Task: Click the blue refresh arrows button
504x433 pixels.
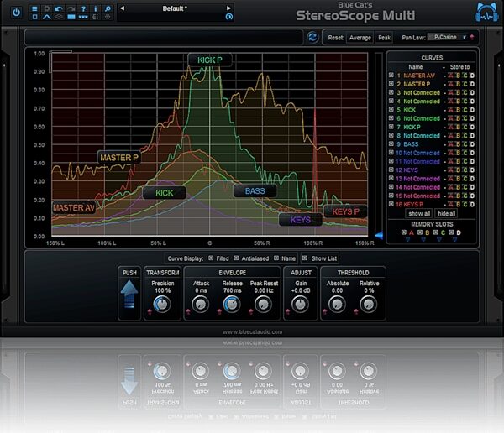Action: tap(312, 37)
